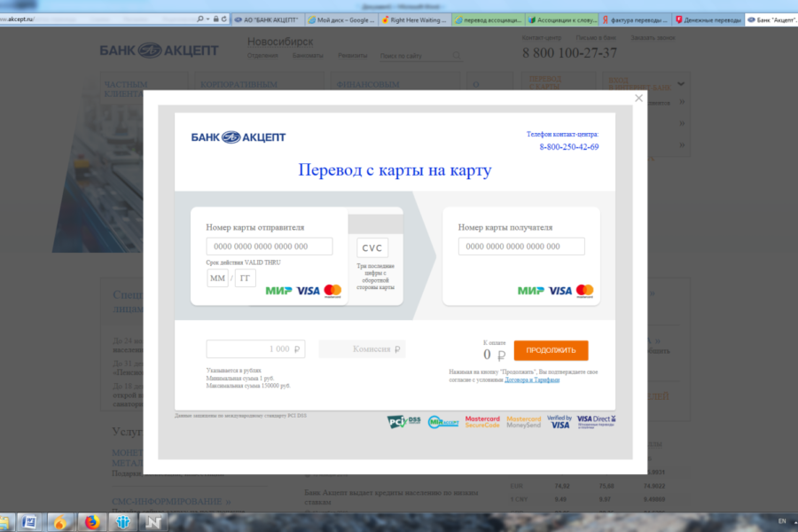Open Firefox from the taskbar
Viewport: 798px width, 532px height.
tap(90, 521)
